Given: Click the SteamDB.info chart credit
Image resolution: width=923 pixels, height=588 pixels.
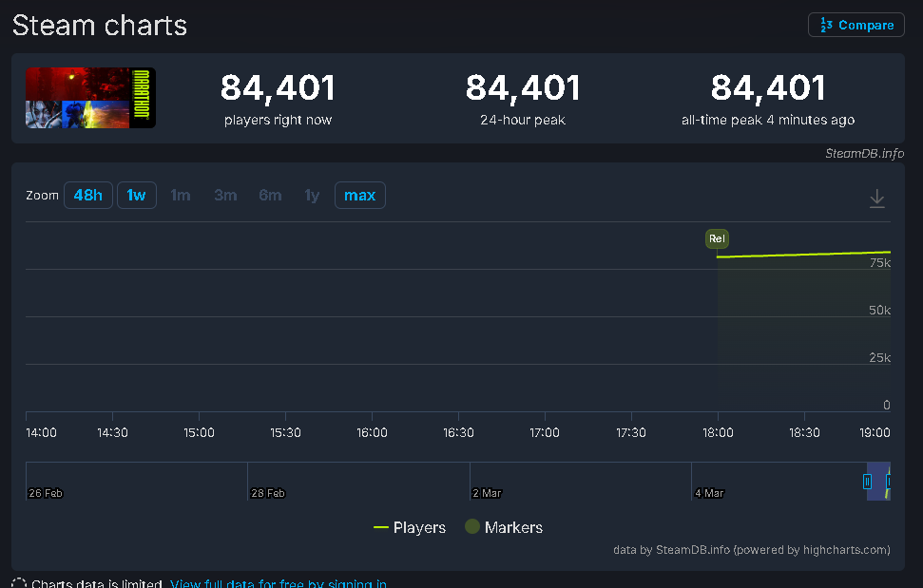Looking at the screenshot, I should pos(864,154).
